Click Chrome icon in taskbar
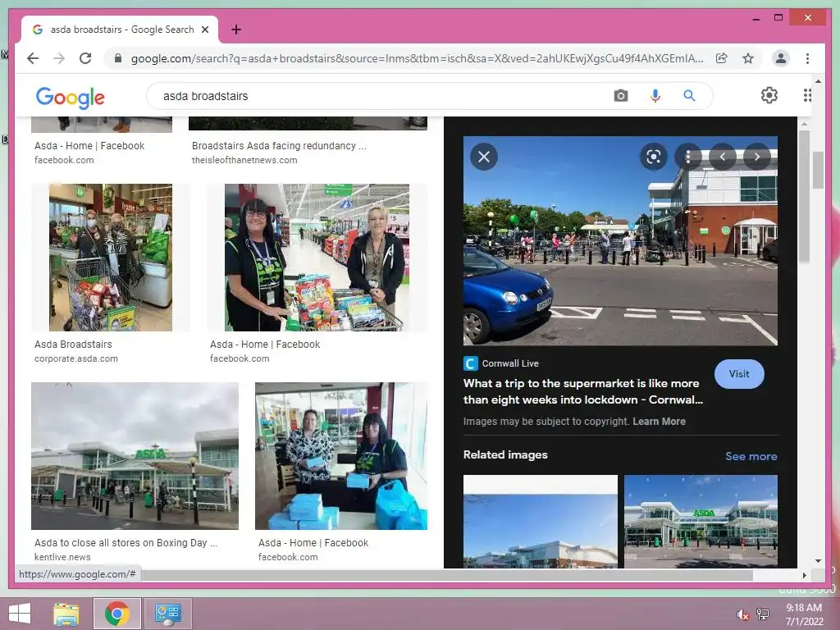 [117, 614]
